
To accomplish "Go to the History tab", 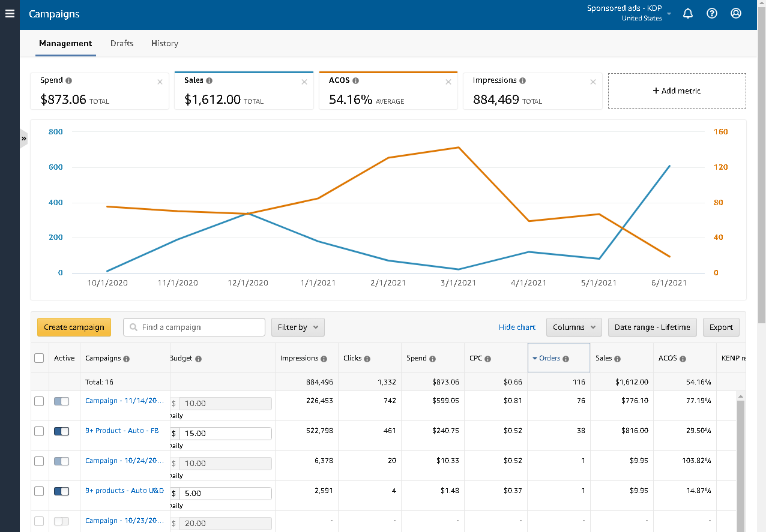I will pos(164,43).
